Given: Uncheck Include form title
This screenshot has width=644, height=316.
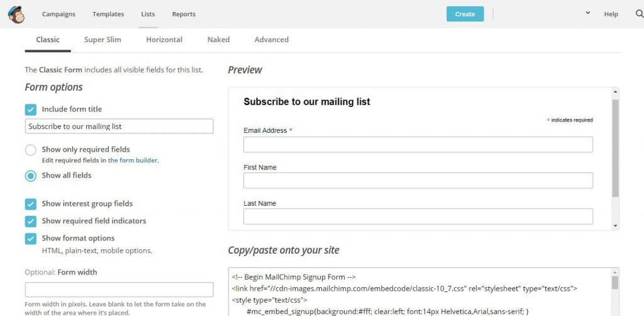Looking at the screenshot, I should (x=31, y=110).
